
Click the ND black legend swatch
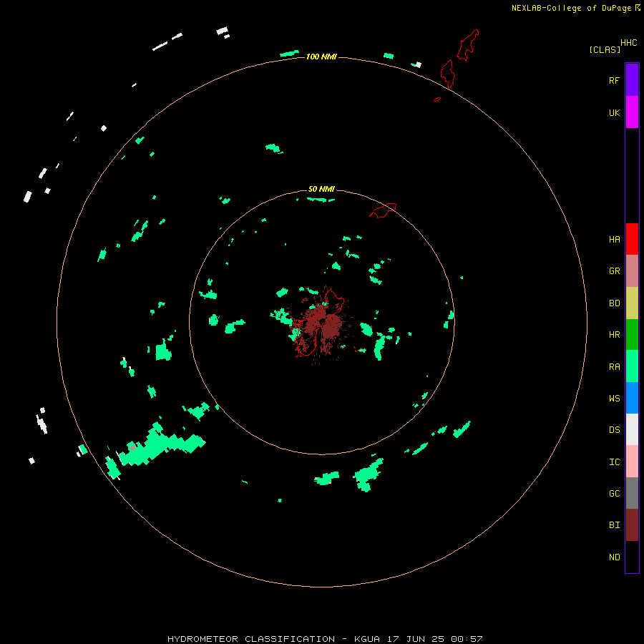point(632,557)
